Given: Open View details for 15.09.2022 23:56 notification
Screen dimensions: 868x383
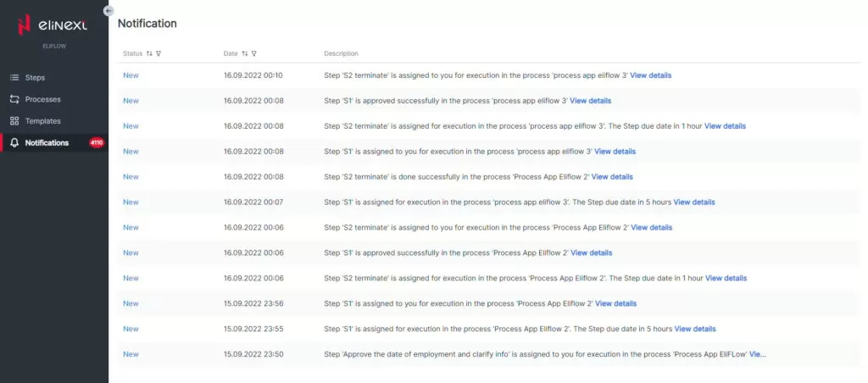Looking at the screenshot, I should [615, 303].
